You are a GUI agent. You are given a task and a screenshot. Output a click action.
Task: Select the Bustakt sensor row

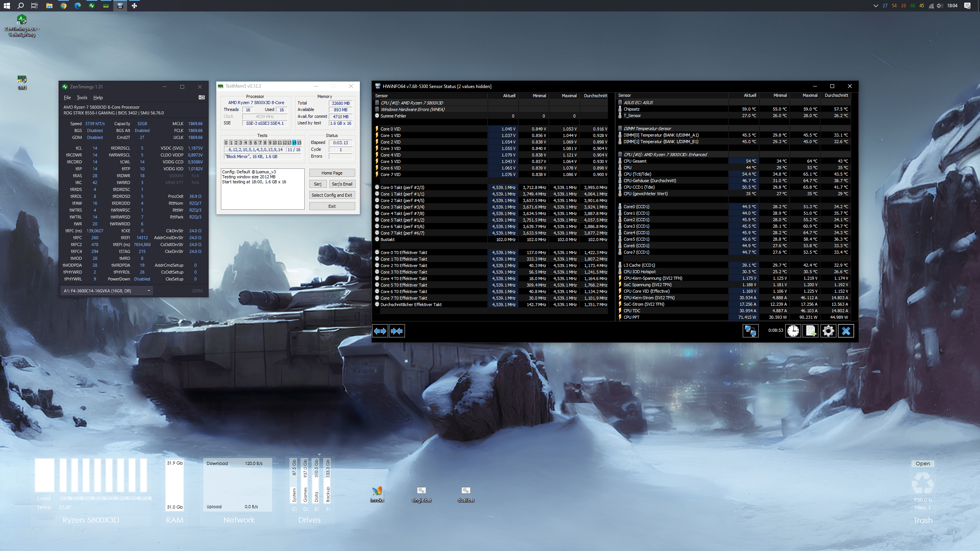click(491, 240)
